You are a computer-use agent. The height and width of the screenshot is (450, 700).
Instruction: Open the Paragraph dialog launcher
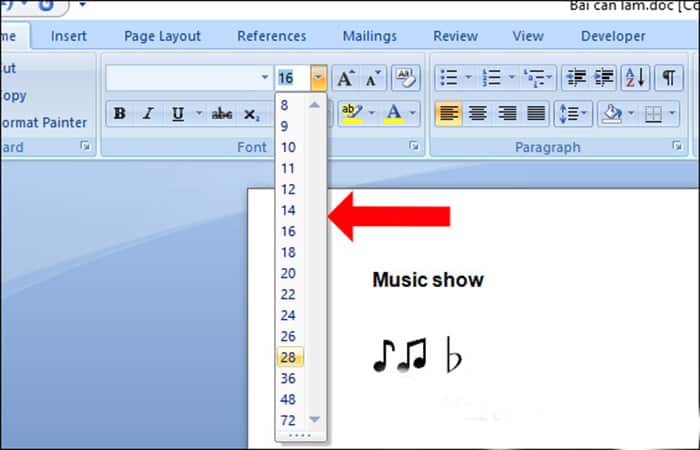click(x=677, y=146)
